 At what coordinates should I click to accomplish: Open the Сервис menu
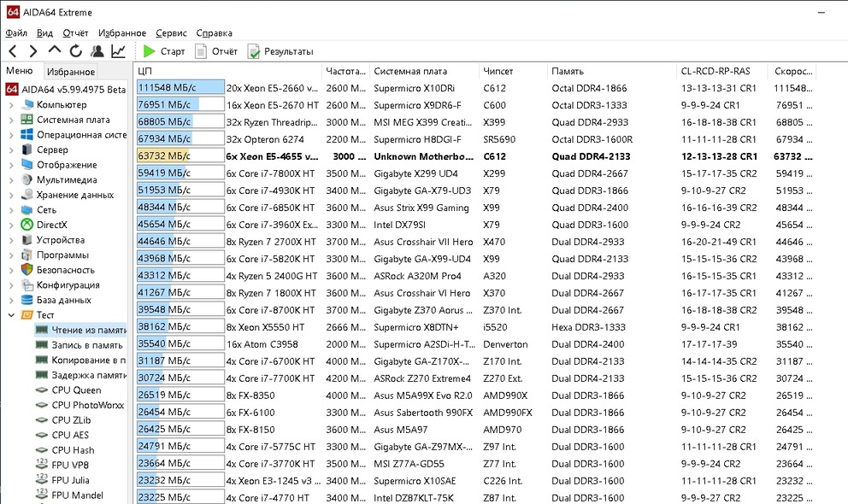[172, 33]
